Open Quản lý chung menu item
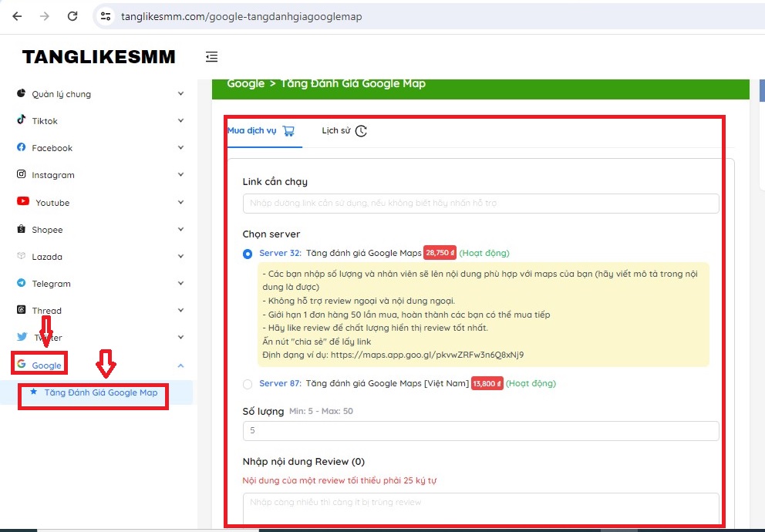765x532 pixels. coord(62,94)
